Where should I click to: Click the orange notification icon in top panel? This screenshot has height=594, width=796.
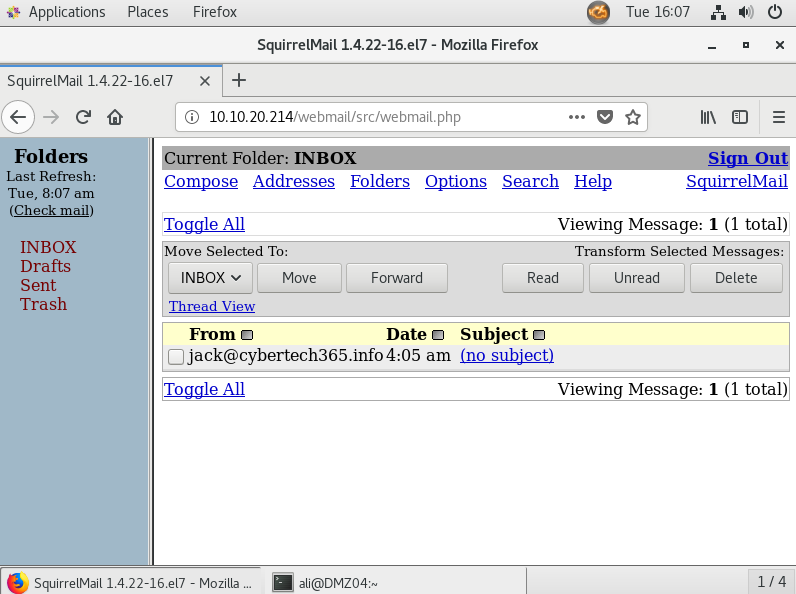click(599, 12)
